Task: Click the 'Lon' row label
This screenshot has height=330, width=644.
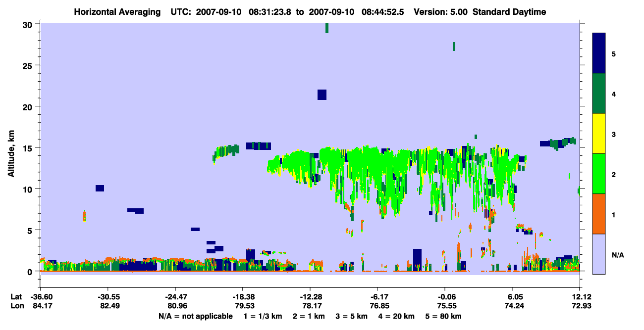Action: [16, 306]
